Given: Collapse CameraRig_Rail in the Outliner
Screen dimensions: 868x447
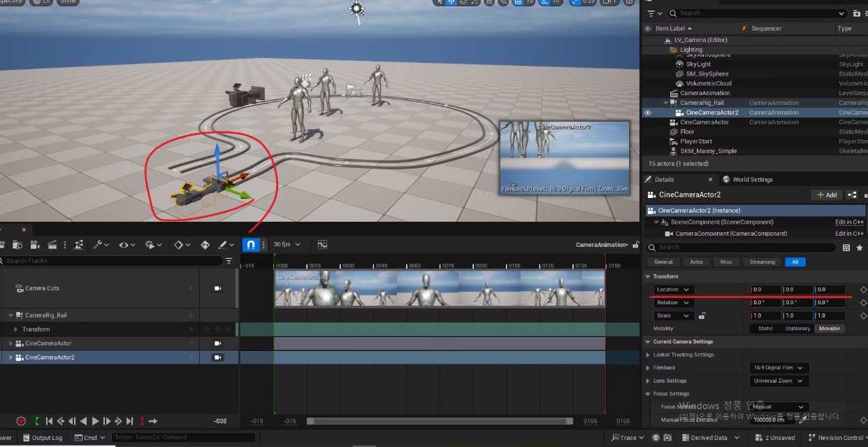Looking at the screenshot, I should coord(667,103).
